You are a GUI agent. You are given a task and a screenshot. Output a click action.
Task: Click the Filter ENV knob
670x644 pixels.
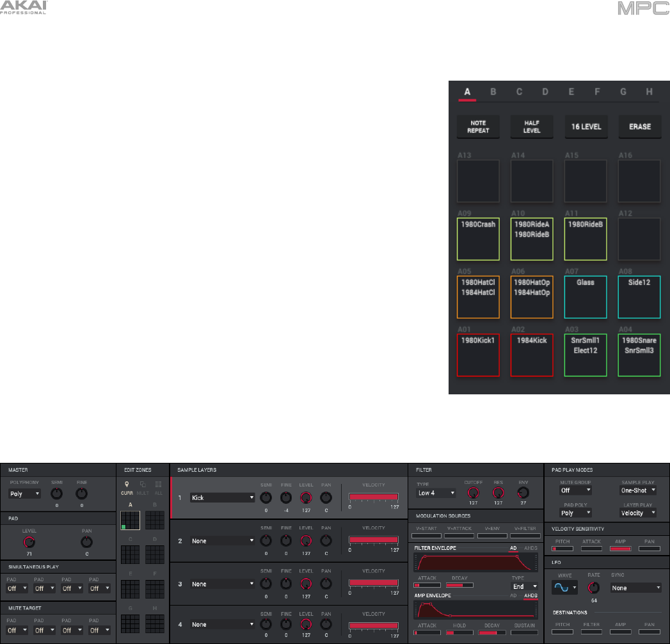coord(523,493)
